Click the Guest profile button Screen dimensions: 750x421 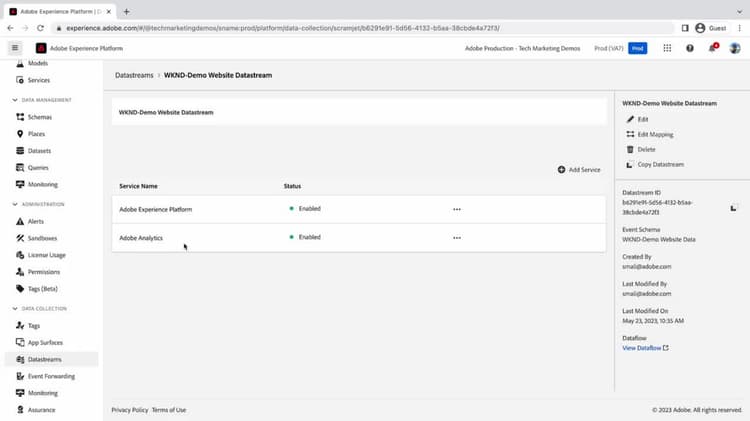pos(711,28)
